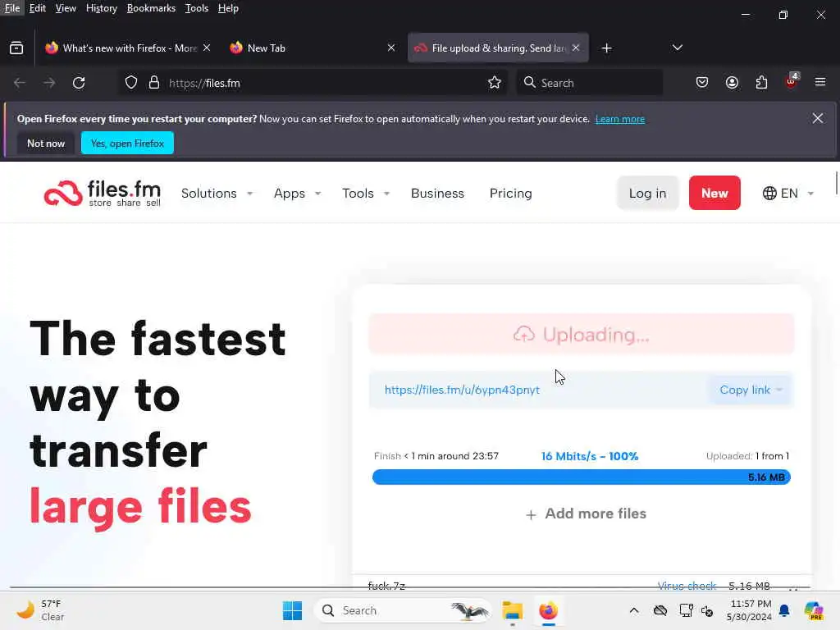Open View menu

(x=66, y=8)
